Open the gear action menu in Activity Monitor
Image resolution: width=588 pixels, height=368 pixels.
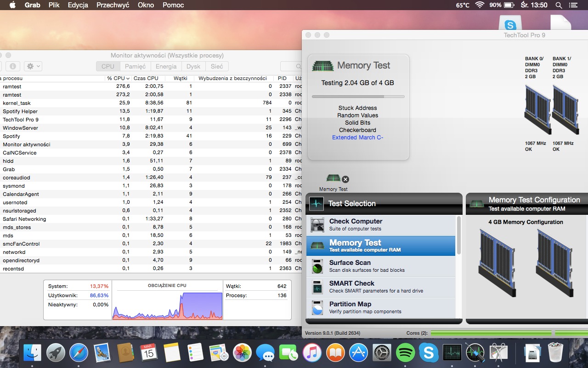33,66
